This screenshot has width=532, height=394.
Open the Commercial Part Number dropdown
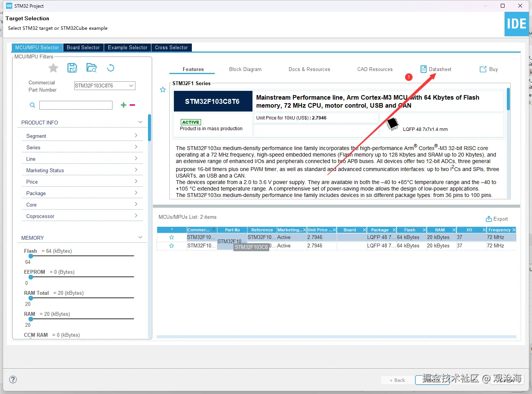[x=131, y=86]
